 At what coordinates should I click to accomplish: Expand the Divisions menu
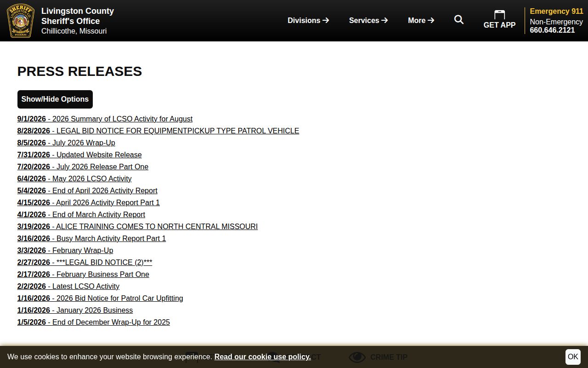pos(308,20)
